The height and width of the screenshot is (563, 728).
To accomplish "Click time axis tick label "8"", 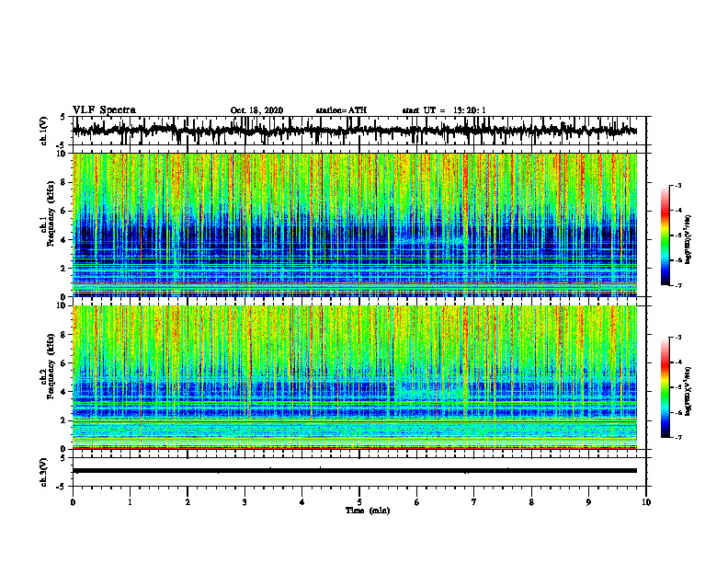I will click(x=531, y=502).
